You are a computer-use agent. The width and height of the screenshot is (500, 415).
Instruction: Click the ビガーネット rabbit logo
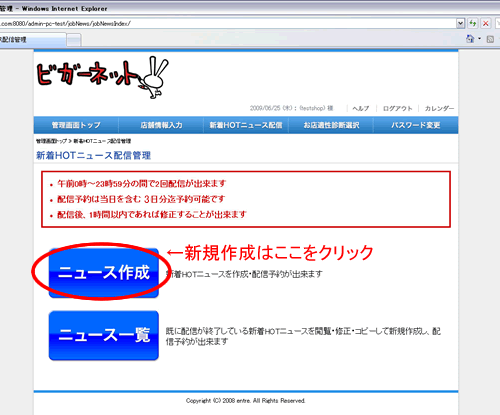point(102,77)
